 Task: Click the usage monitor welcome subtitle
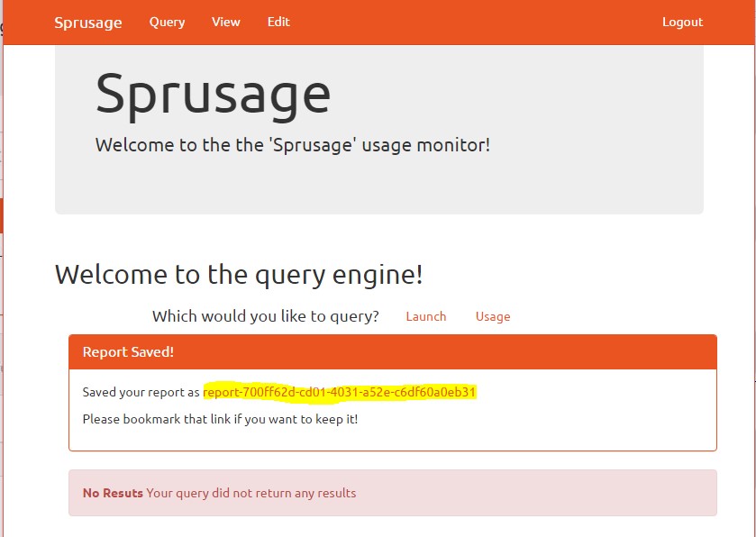pos(292,145)
